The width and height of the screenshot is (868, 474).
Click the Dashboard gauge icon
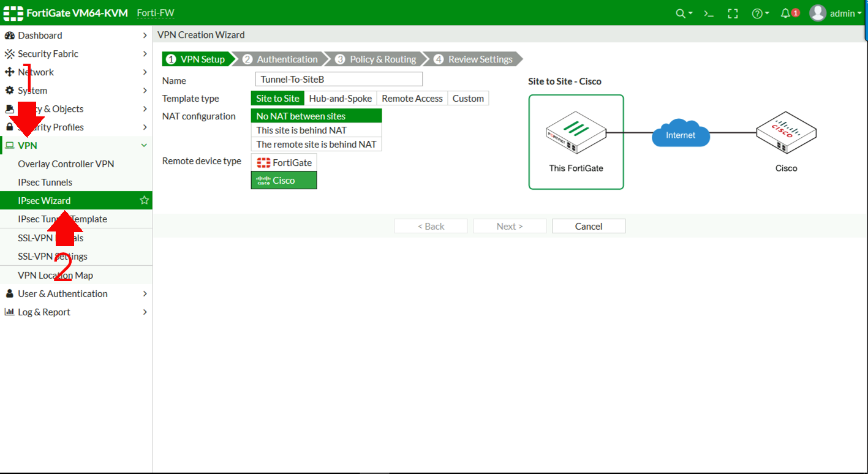tap(9, 36)
